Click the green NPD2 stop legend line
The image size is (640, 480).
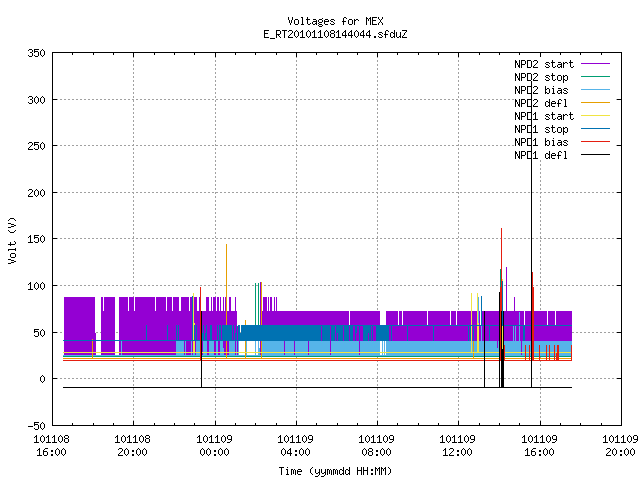coord(596,77)
